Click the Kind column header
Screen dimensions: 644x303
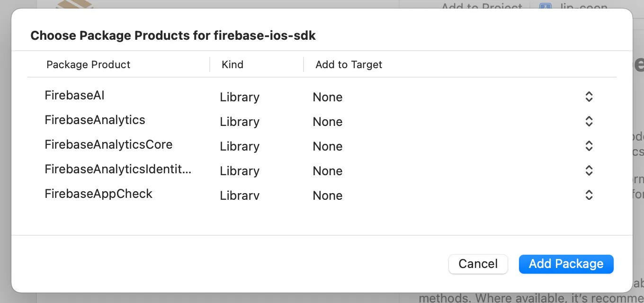pos(233,65)
